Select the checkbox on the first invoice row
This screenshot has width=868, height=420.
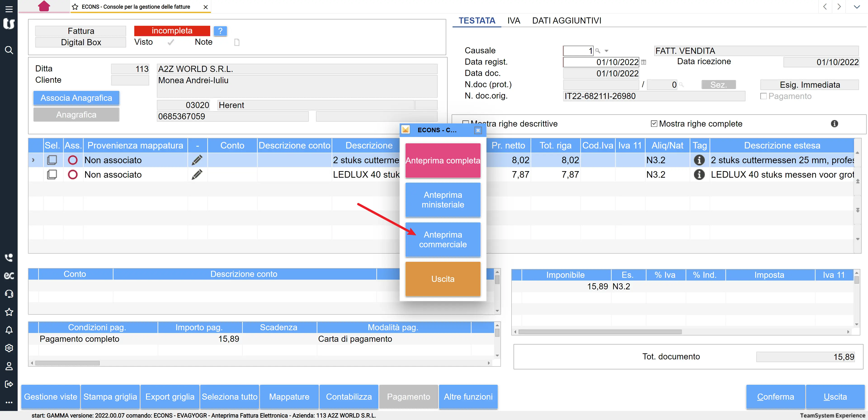pyautogui.click(x=52, y=160)
